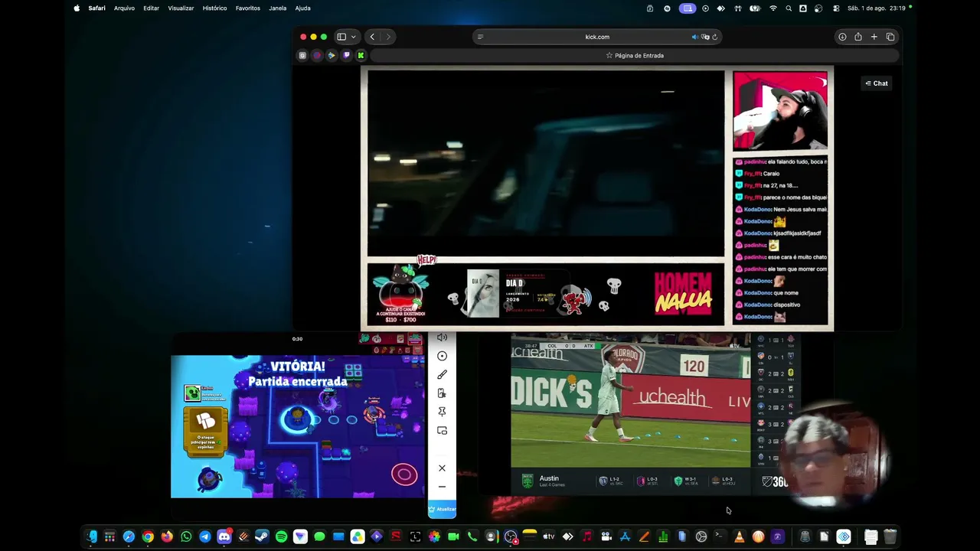Click the blue Atualizar button
Image resolution: width=980 pixels, height=551 pixels.
pos(442,509)
